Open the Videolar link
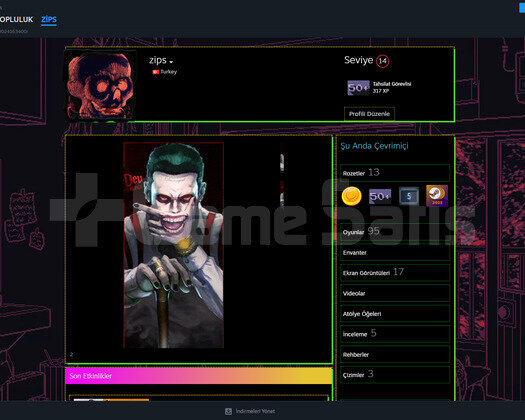525x420 pixels. click(x=395, y=293)
